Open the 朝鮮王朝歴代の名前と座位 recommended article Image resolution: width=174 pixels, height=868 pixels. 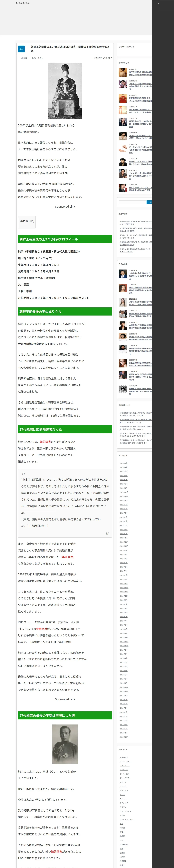(x=140, y=99)
